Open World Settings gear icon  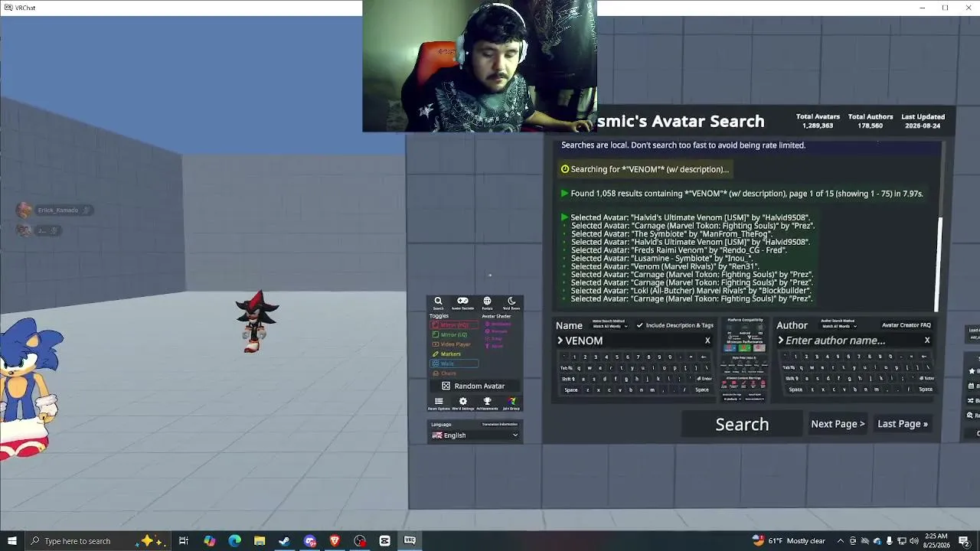(x=462, y=403)
